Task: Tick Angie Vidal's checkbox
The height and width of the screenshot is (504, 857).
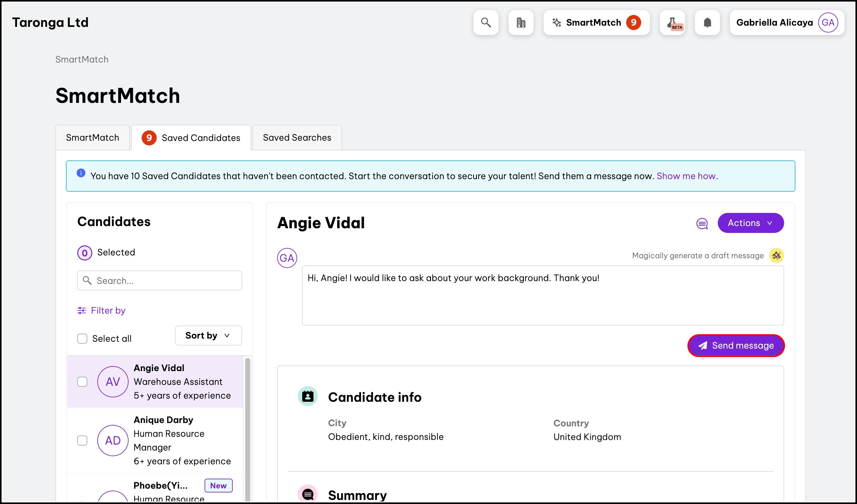Action: (x=82, y=382)
